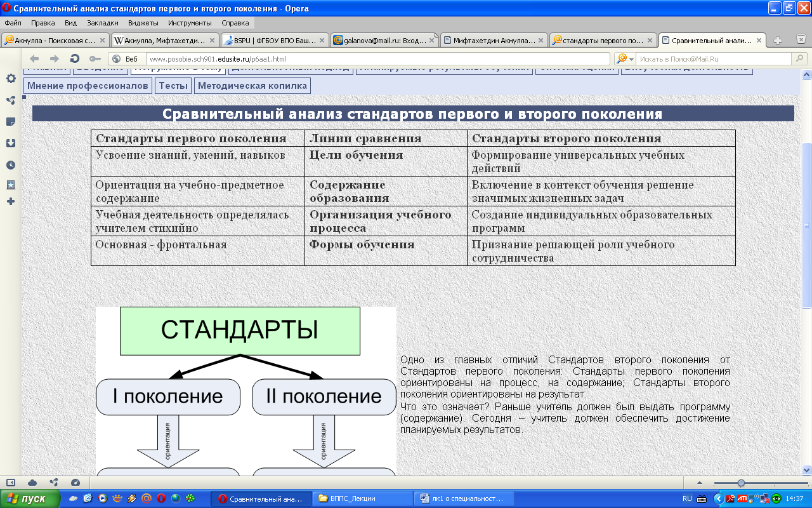
Task: Open the History clock sidebar panel
Action: click(x=11, y=164)
